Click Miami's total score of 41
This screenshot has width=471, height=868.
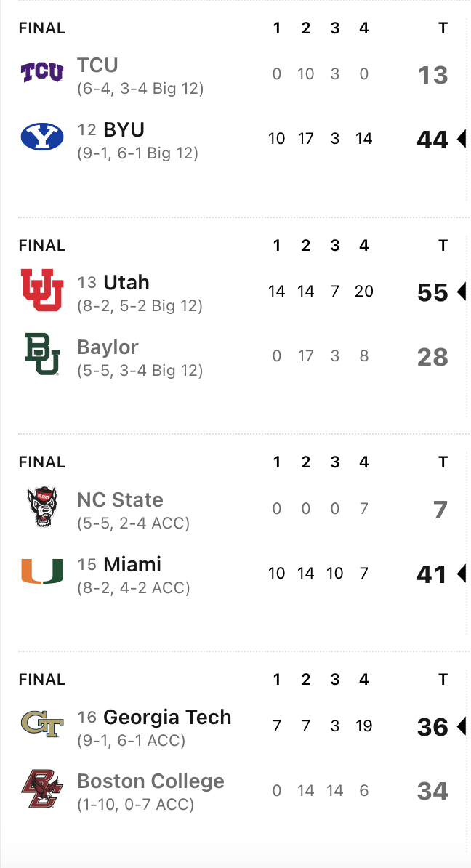(x=432, y=575)
